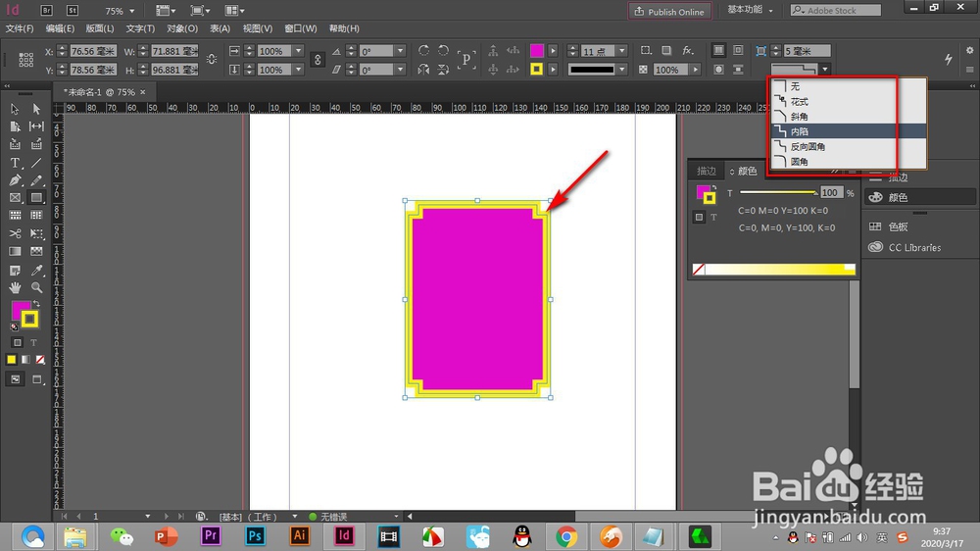Select the Line tool

click(36, 163)
